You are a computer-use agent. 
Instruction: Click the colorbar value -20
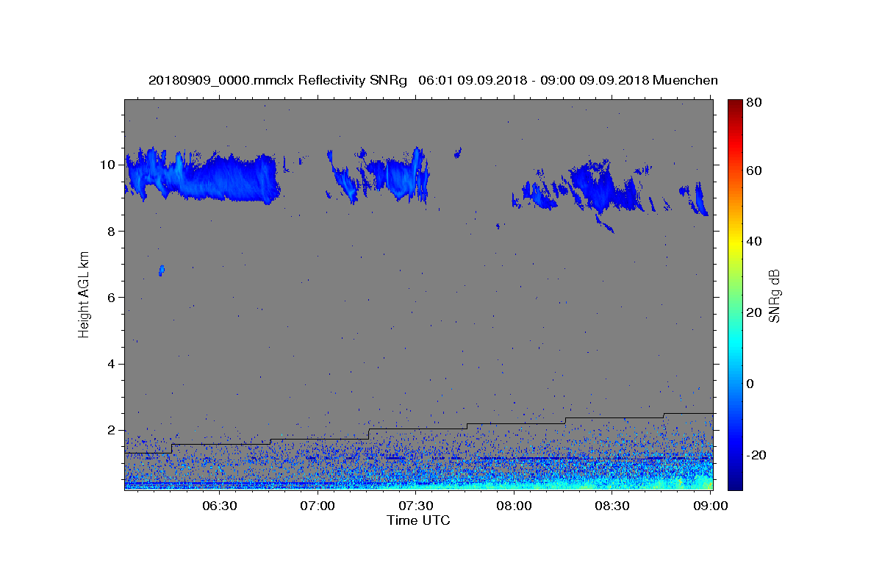(x=758, y=455)
